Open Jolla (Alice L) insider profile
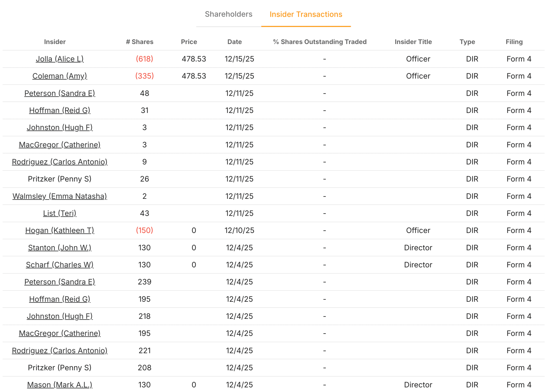This screenshot has width=545, height=392. pos(60,59)
